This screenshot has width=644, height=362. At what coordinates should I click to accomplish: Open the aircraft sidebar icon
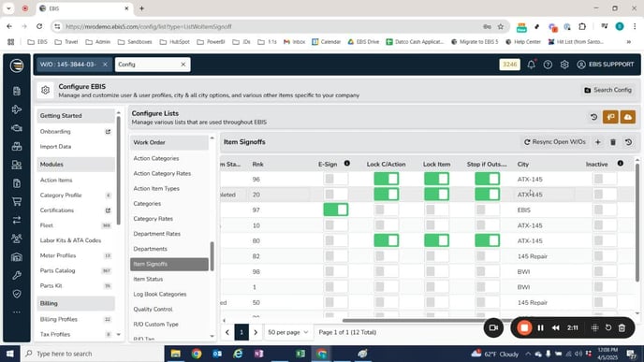17,109
